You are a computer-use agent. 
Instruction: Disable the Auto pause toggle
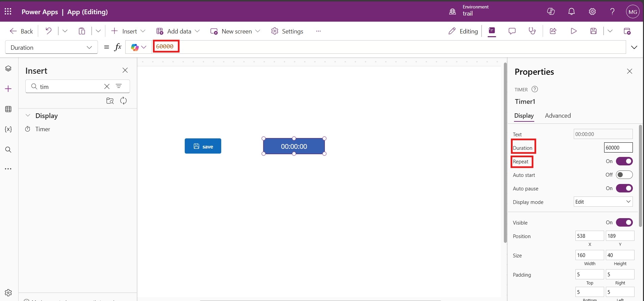624,188
